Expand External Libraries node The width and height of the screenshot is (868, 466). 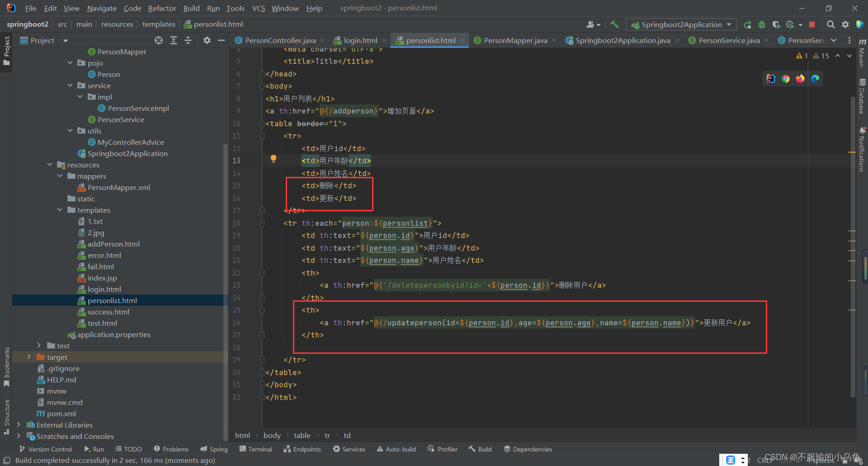[19, 425]
